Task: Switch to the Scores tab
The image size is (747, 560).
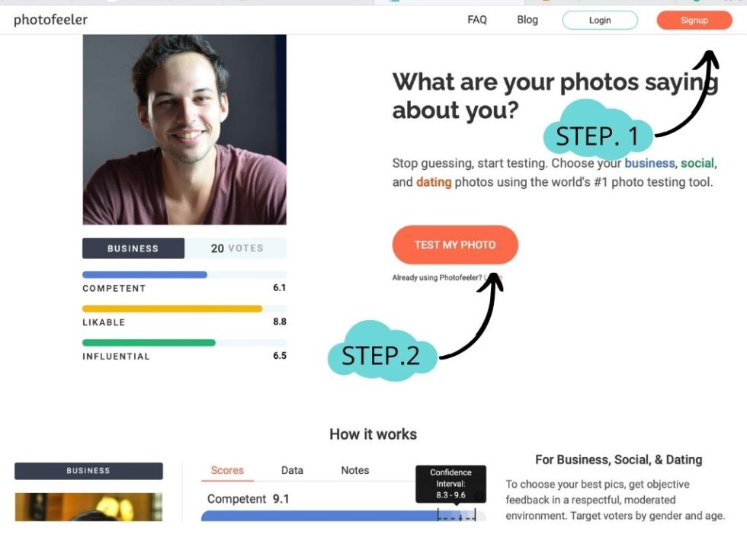Action: click(x=226, y=471)
